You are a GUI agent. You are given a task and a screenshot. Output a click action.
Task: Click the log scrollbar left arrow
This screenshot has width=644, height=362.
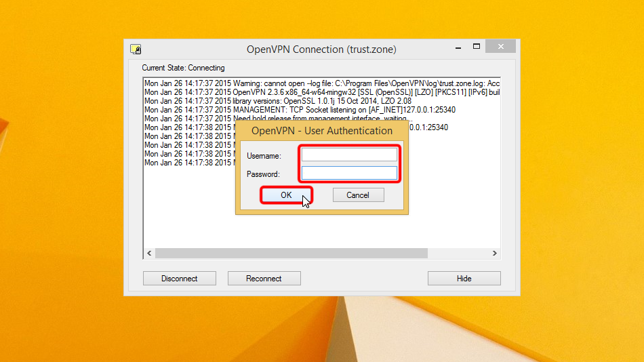149,254
